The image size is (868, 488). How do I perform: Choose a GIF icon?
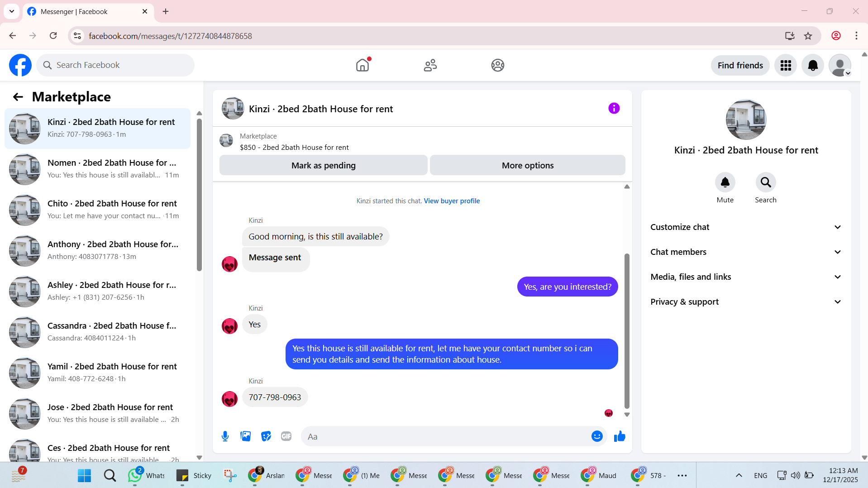click(x=286, y=436)
